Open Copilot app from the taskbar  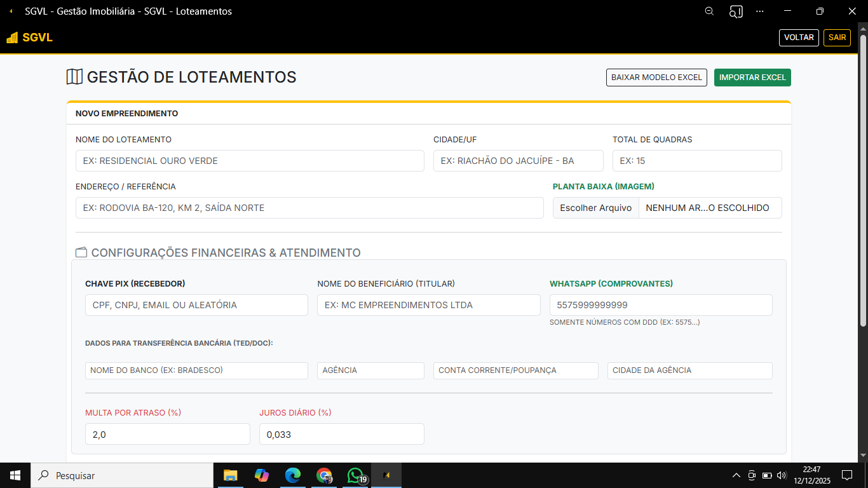pyautogui.click(x=261, y=475)
